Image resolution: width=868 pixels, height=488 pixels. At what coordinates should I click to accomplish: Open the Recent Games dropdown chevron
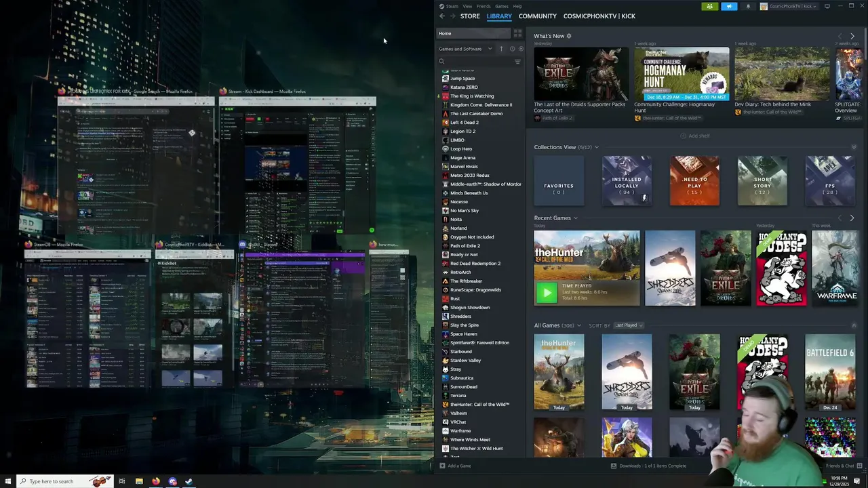click(576, 218)
